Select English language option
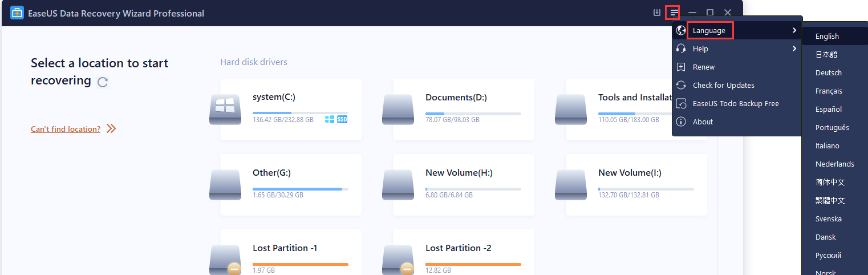The height and width of the screenshot is (275, 868). click(835, 36)
